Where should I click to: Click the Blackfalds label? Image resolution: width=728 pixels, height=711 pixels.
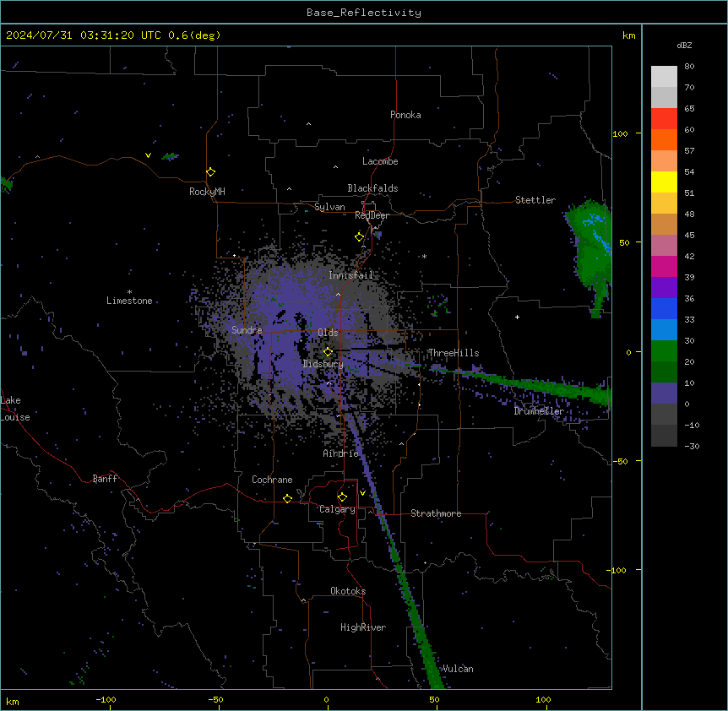372,188
